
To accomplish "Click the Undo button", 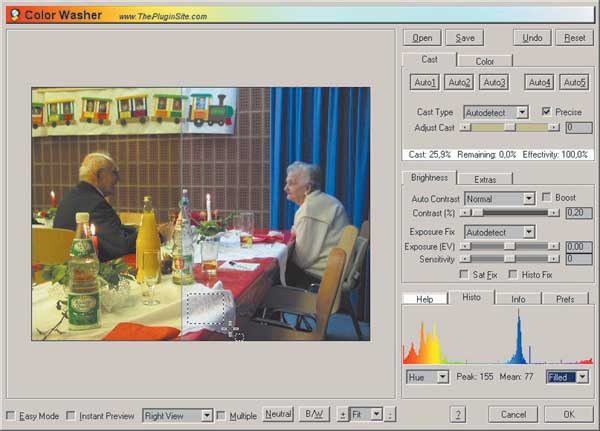I will click(532, 38).
